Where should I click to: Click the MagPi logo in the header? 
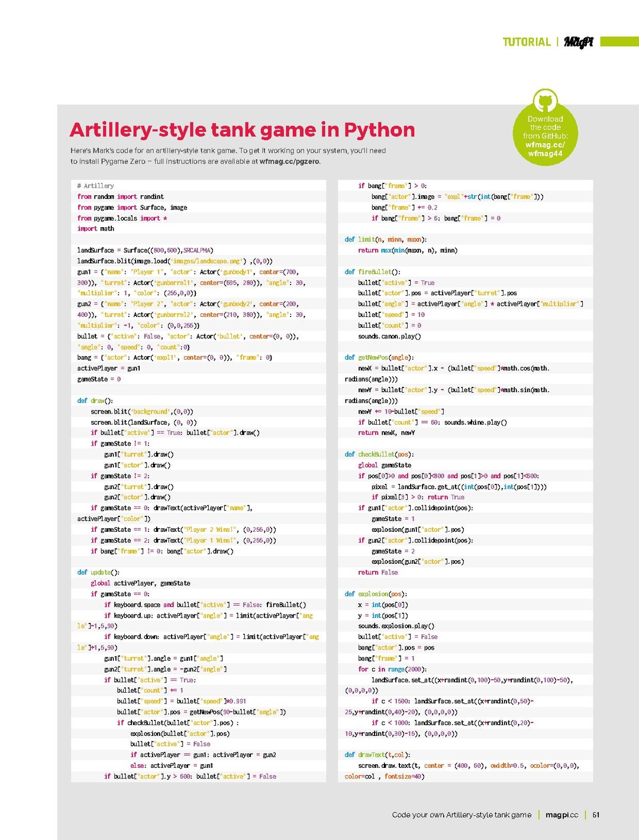tap(578, 42)
